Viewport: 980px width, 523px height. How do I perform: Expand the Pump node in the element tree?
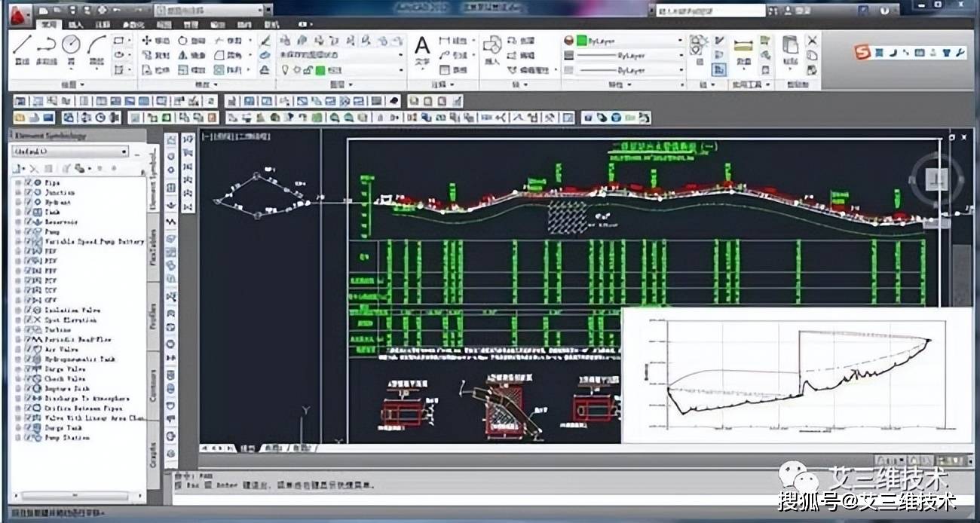[x=18, y=233]
